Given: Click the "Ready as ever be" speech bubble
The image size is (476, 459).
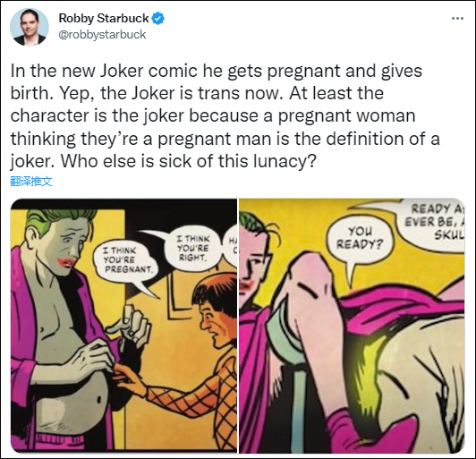Looking at the screenshot, I should point(431,223).
